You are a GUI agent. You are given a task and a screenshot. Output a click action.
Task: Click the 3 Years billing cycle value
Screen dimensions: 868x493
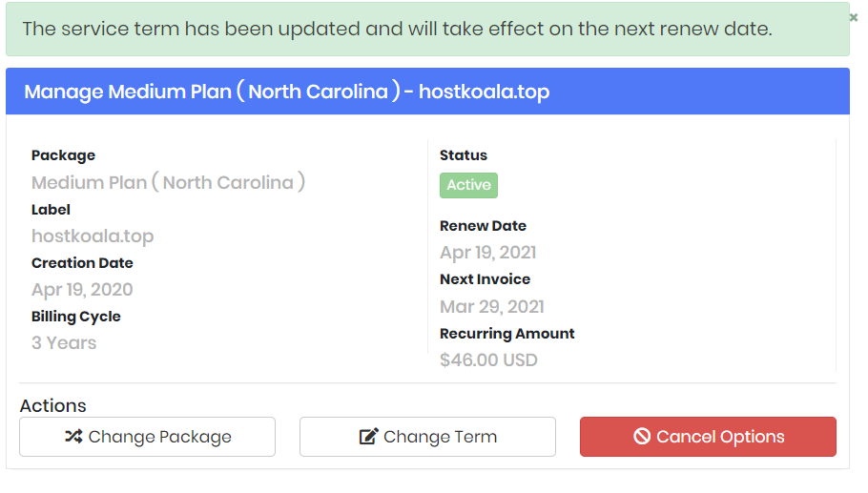[64, 343]
